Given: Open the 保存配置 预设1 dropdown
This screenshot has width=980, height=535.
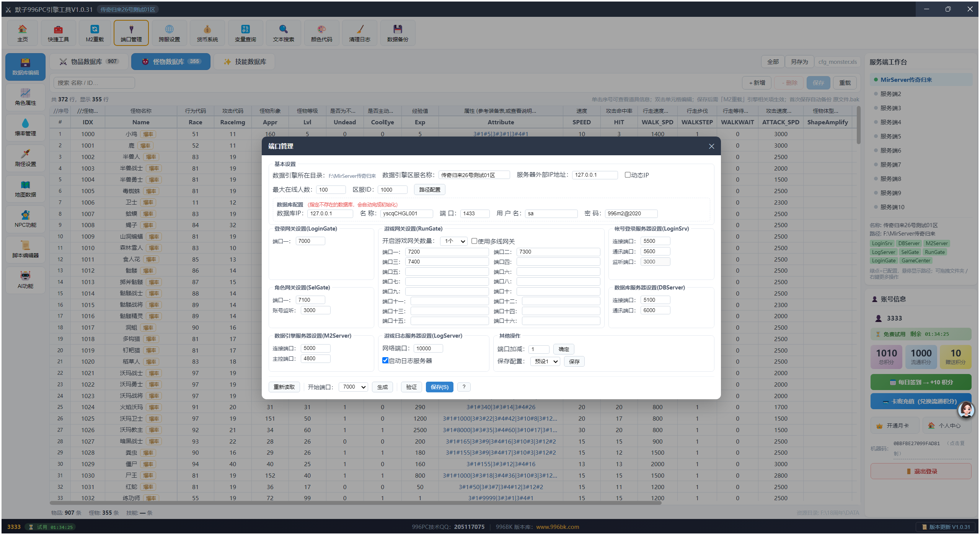Looking at the screenshot, I should tap(546, 361).
